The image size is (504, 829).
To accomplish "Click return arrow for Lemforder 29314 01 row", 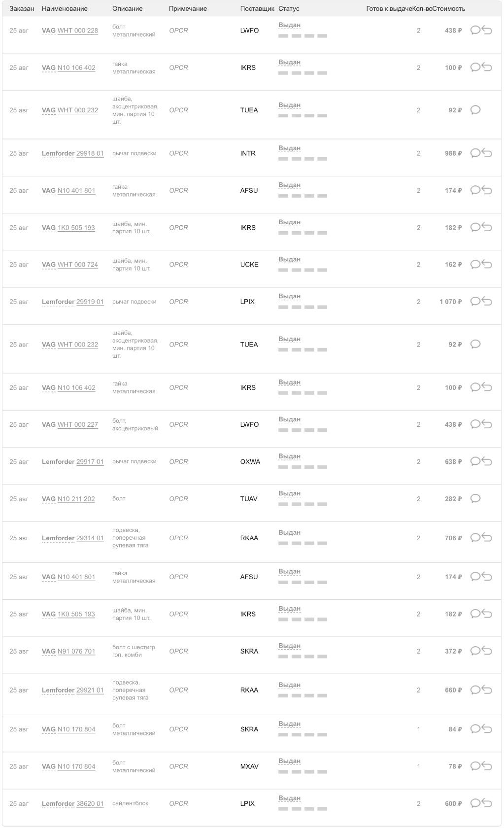I will [x=487, y=538].
